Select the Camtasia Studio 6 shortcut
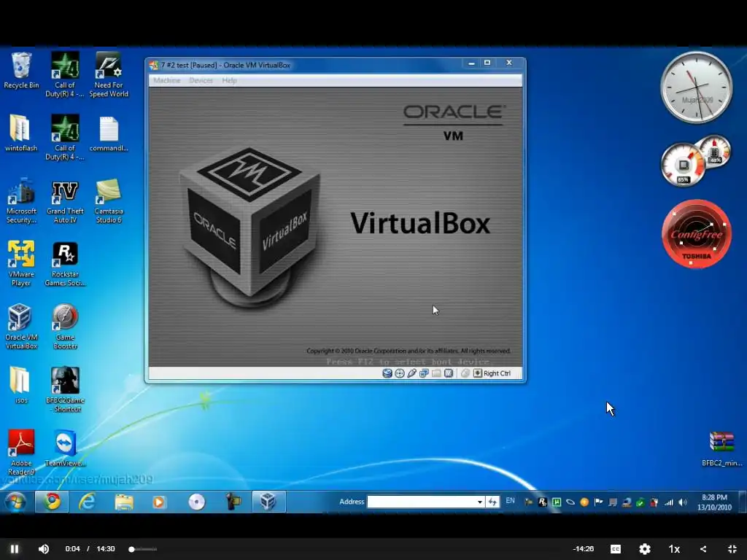This screenshot has width=747, height=560. coord(109,201)
